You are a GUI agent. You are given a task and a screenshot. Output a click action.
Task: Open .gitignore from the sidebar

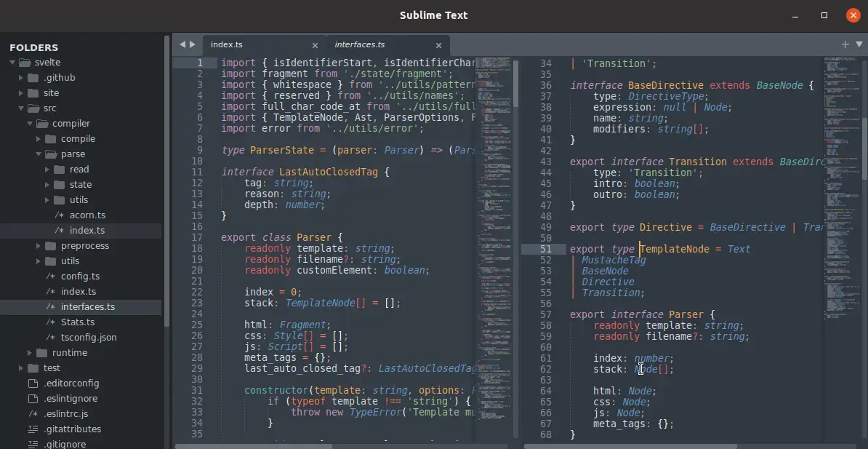pos(65,444)
